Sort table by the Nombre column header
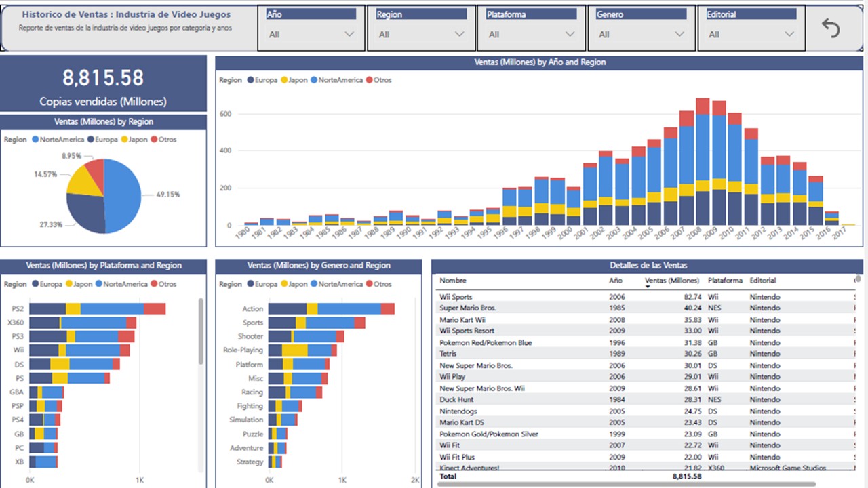Image resolution: width=868 pixels, height=488 pixels. coord(453,281)
